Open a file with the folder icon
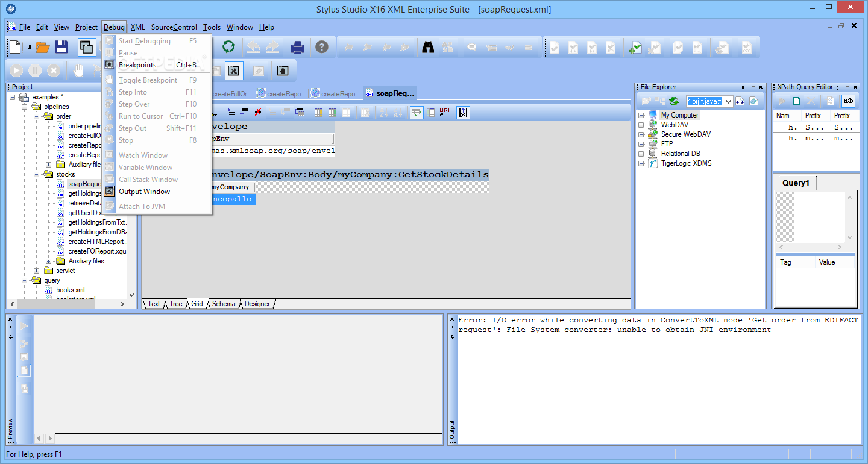This screenshot has width=868, height=464. (x=42, y=46)
